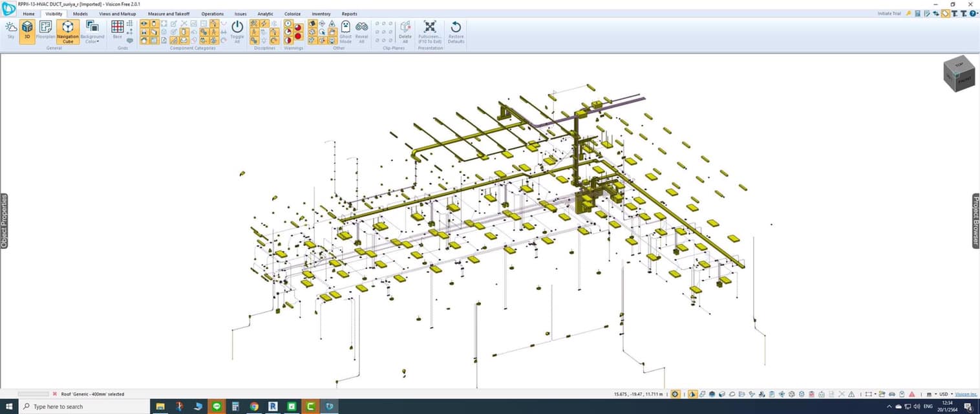This screenshot has height=414, width=980.
Task: Open the Visicon Inc. link
Action: (x=966, y=394)
